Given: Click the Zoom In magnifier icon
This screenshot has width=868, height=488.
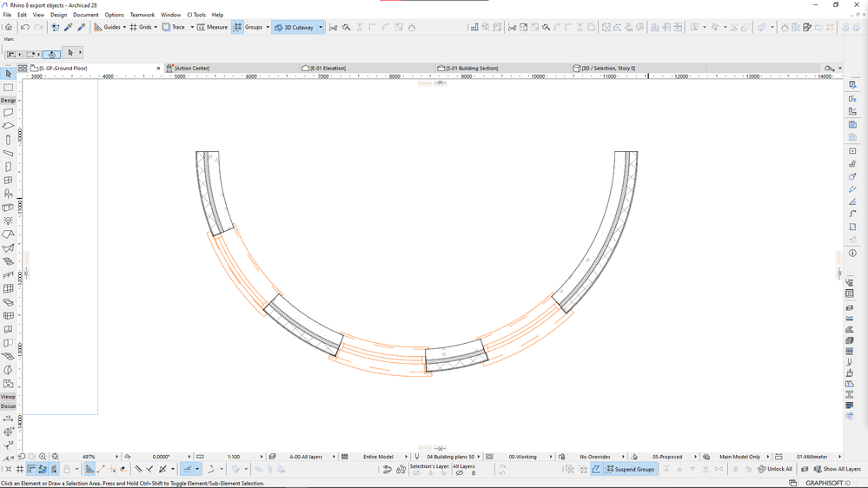Looking at the screenshot, I should (x=43, y=457).
